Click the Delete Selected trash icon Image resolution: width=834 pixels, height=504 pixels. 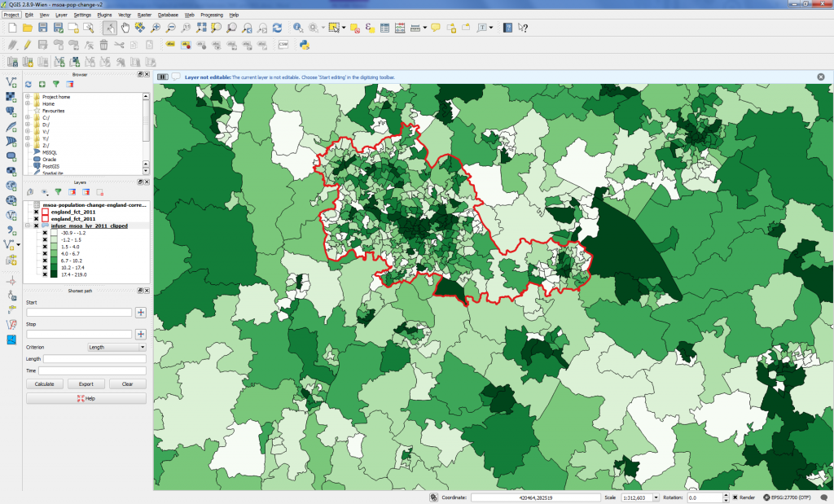103,46
